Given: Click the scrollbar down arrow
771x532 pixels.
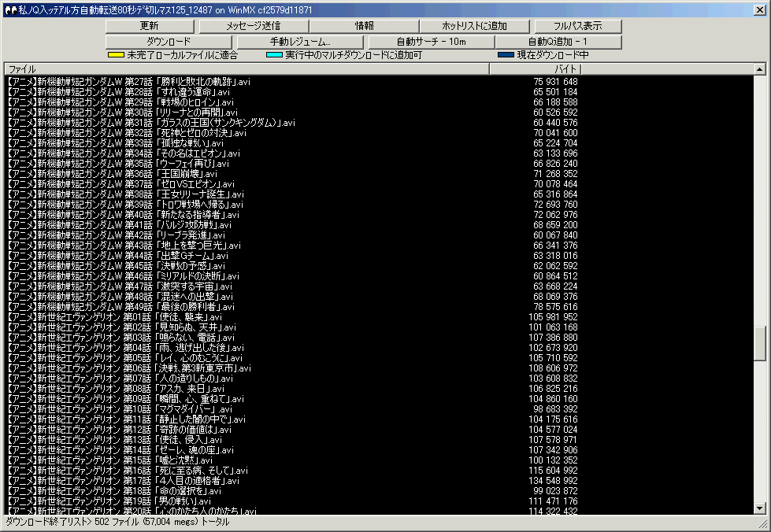Looking at the screenshot, I should 760,508.
